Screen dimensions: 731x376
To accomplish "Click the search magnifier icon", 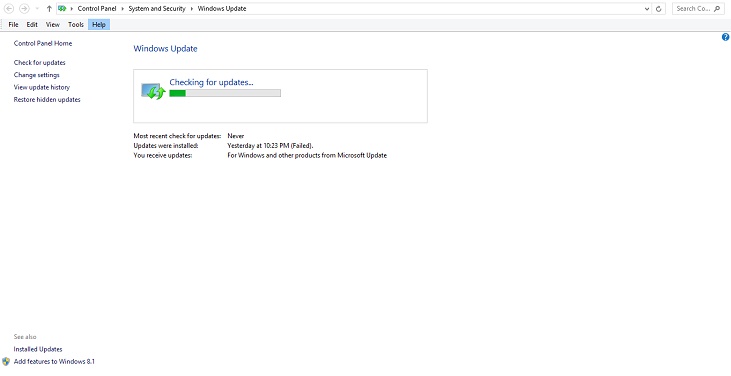I will click(717, 8).
